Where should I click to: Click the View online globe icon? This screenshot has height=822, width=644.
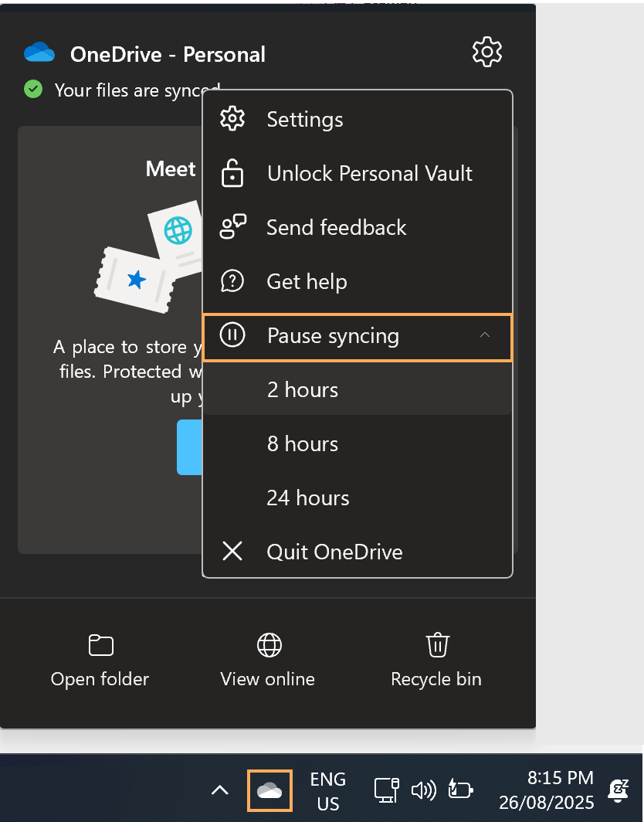[x=268, y=645]
